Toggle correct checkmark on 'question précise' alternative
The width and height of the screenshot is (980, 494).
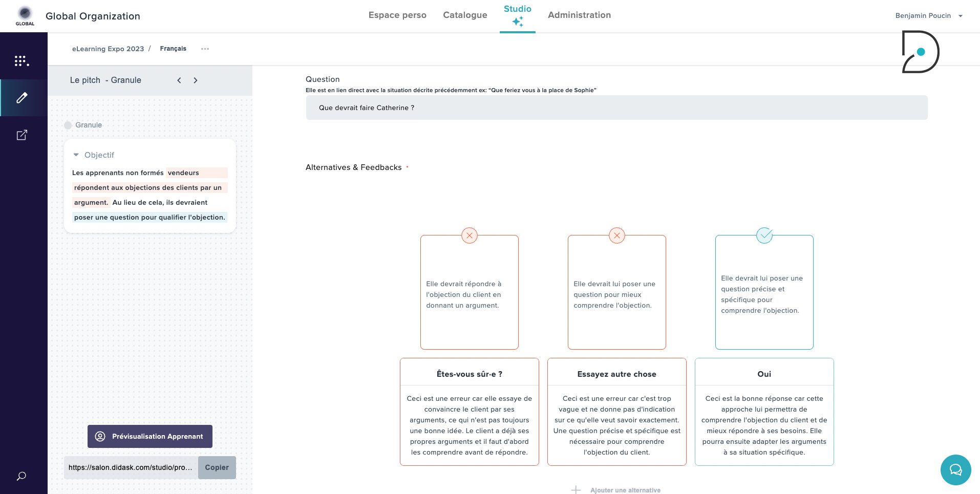[764, 235]
